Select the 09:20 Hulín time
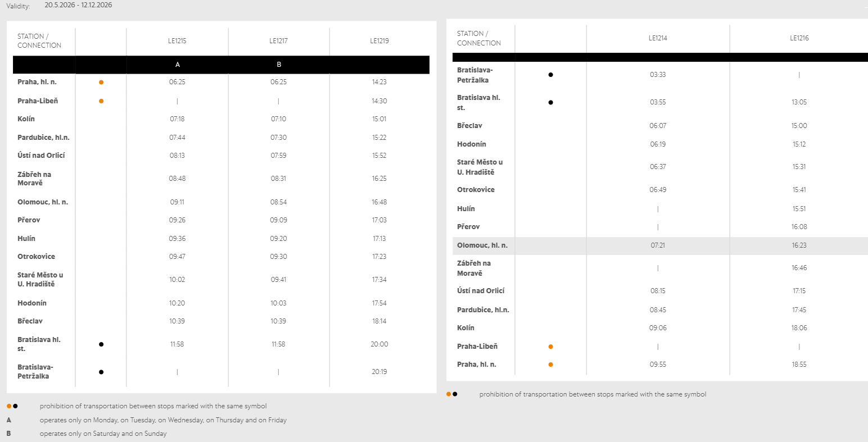This screenshot has height=442, width=868. 278,239
